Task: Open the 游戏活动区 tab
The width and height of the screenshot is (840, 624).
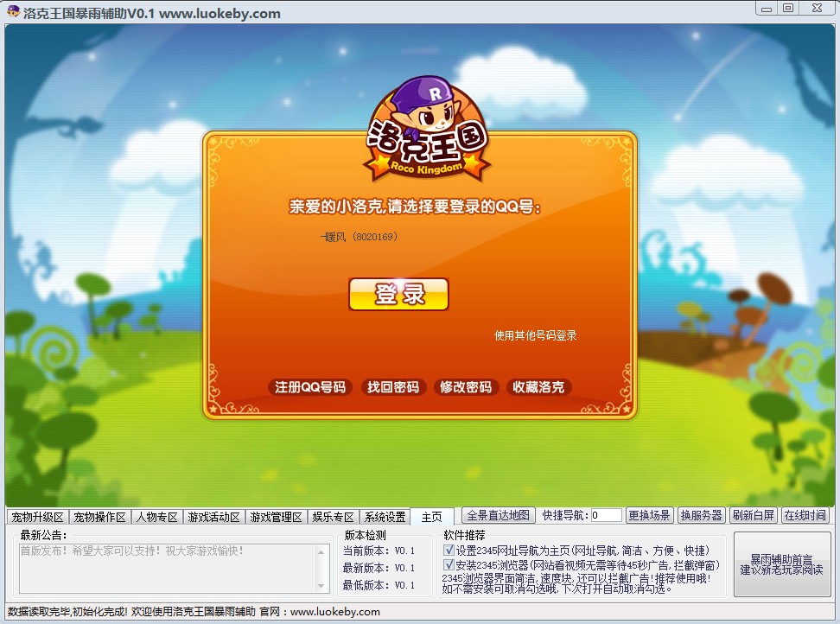Action: 213,517
